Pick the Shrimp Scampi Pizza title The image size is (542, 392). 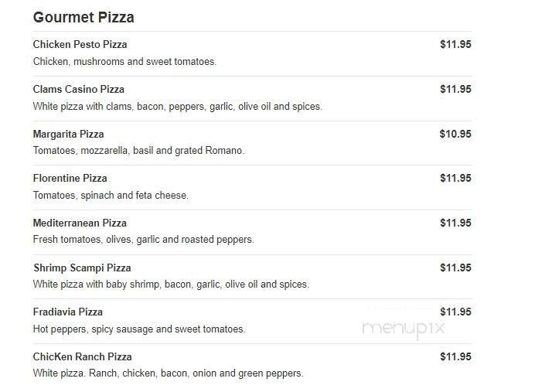tap(82, 268)
